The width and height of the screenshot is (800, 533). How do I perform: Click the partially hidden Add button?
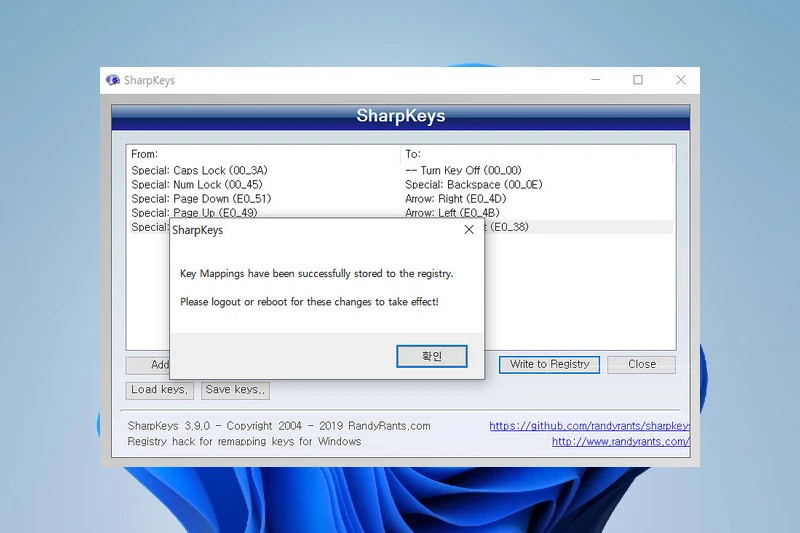tap(148, 365)
